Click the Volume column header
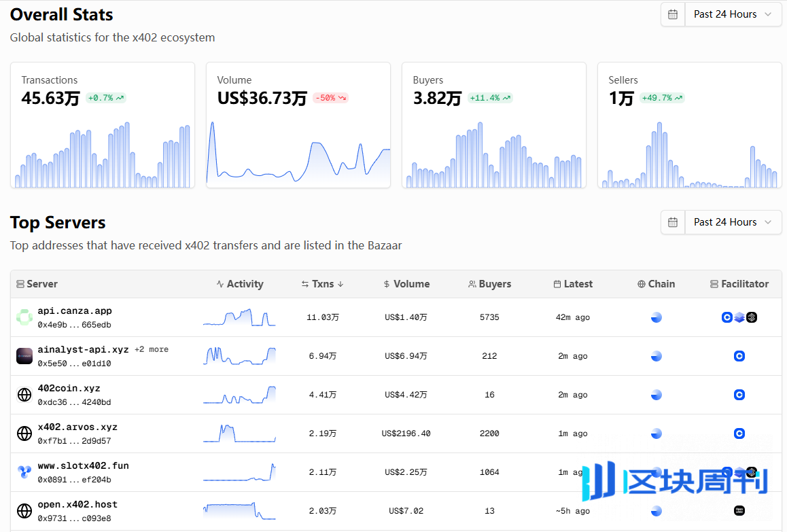 406,284
